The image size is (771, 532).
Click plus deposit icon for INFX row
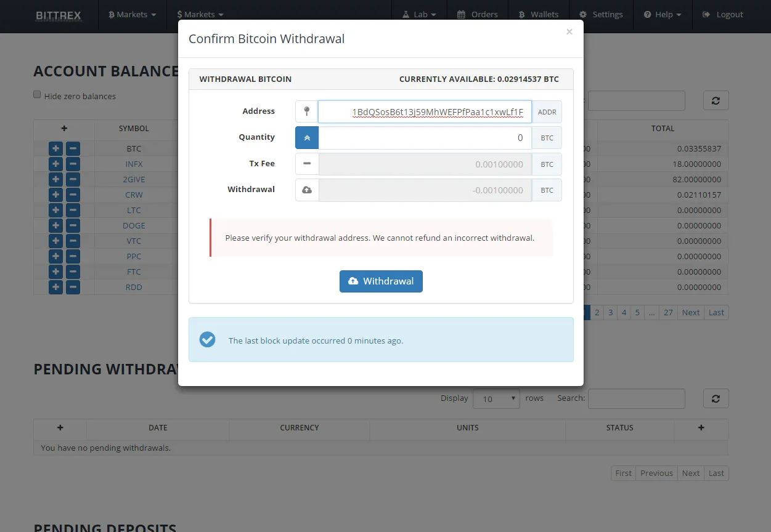(55, 164)
